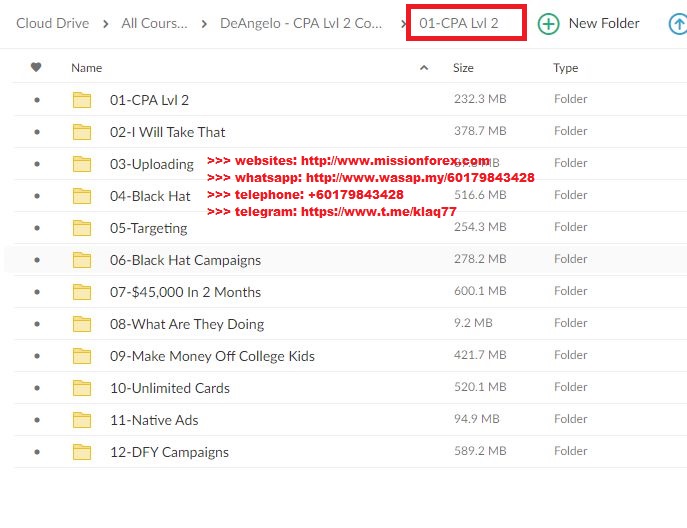Click the New Folder text button

(x=604, y=23)
